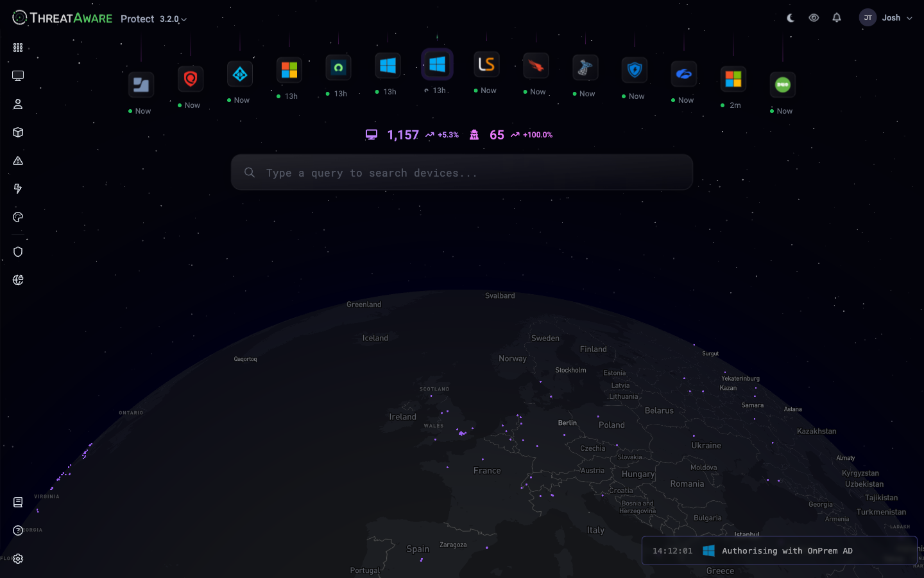
Task: Focus the device search query field
Action: [x=462, y=172]
